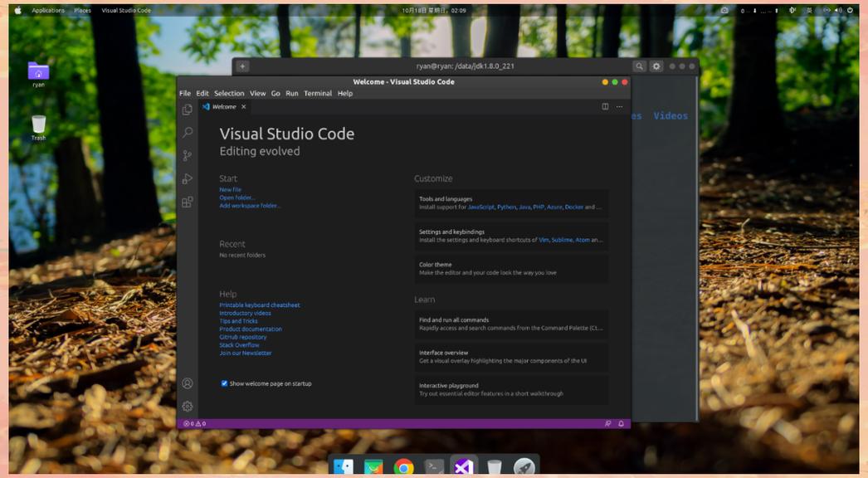868x478 pixels.
Task: Click the Tools and languages card
Action: click(x=511, y=202)
